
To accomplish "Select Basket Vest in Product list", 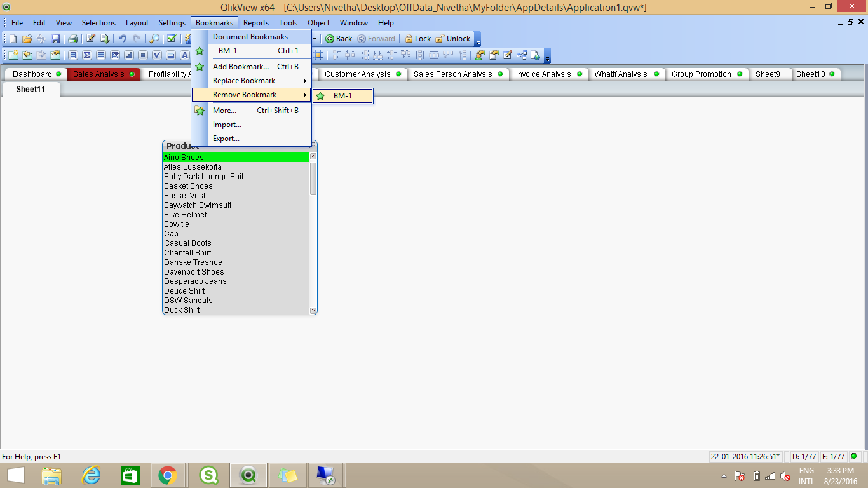I will (x=236, y=196).
